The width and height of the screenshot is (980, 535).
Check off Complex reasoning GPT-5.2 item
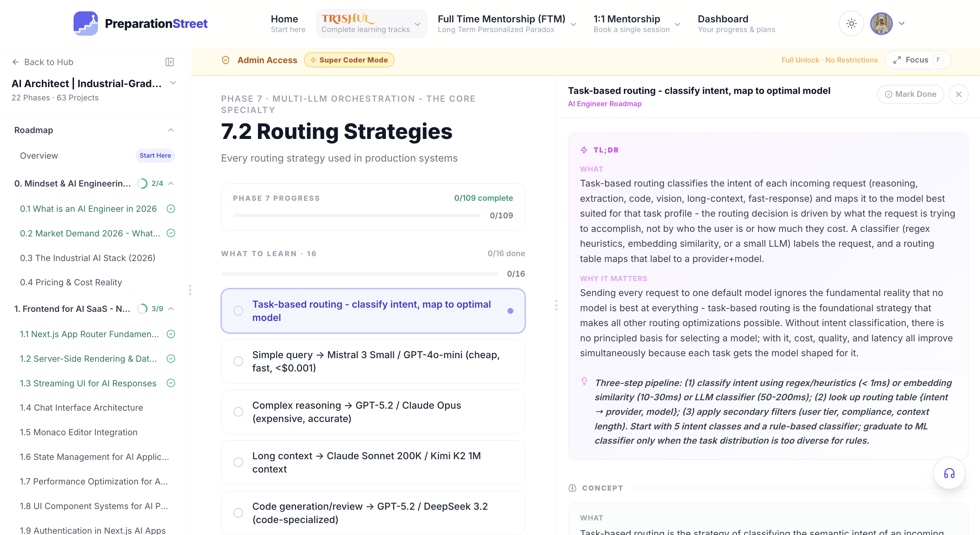point(239,412)
